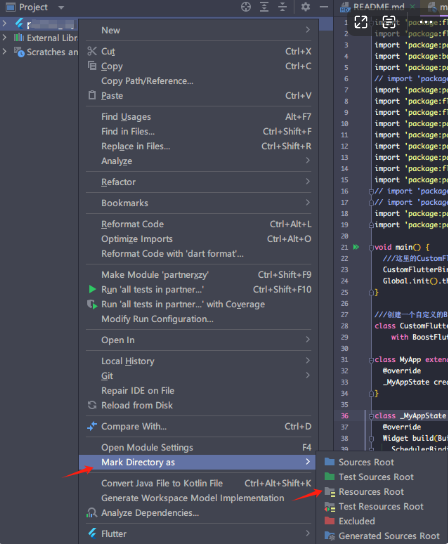Mark directory as Sources Root

383,462
